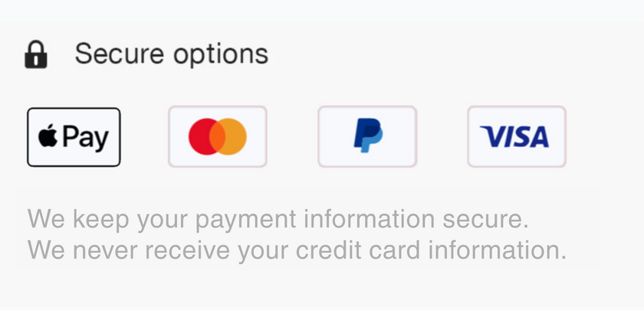Click the 'Secure options' heading
The image size is (644, 310).
point(171,54)
